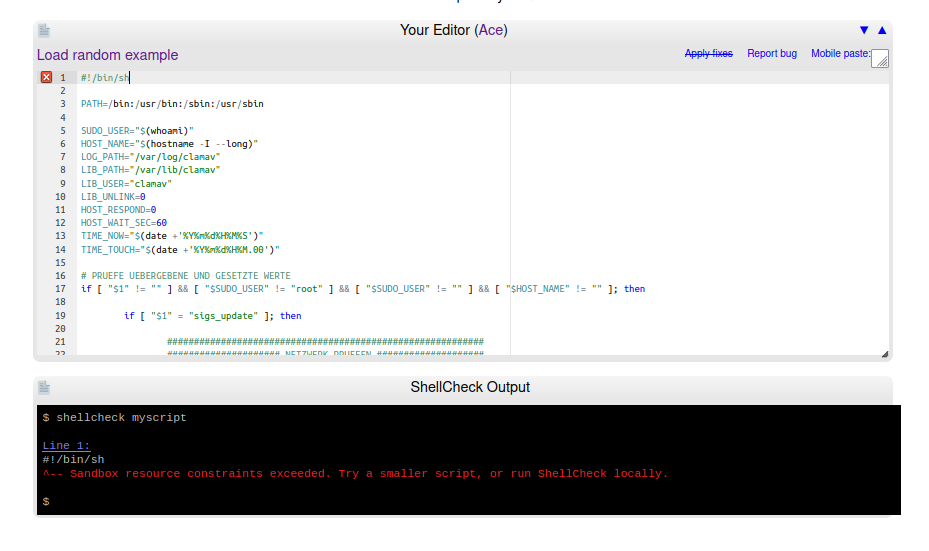Image resolution: width=929 pixels, height=551 pixels.
Task: Click the Mobile paste label
Action: [841, 53]
